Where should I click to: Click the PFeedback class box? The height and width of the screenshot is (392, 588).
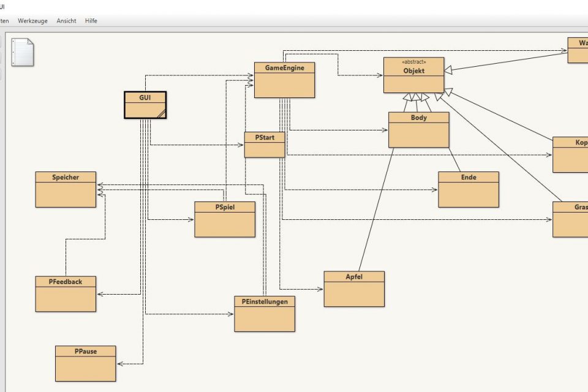coord(66,294)
